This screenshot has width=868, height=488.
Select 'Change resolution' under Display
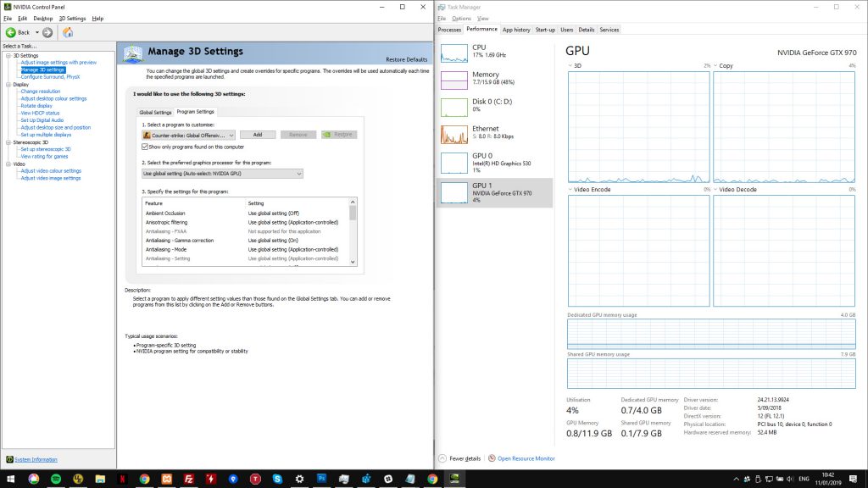pyautogui.click(x=41, y=91)
